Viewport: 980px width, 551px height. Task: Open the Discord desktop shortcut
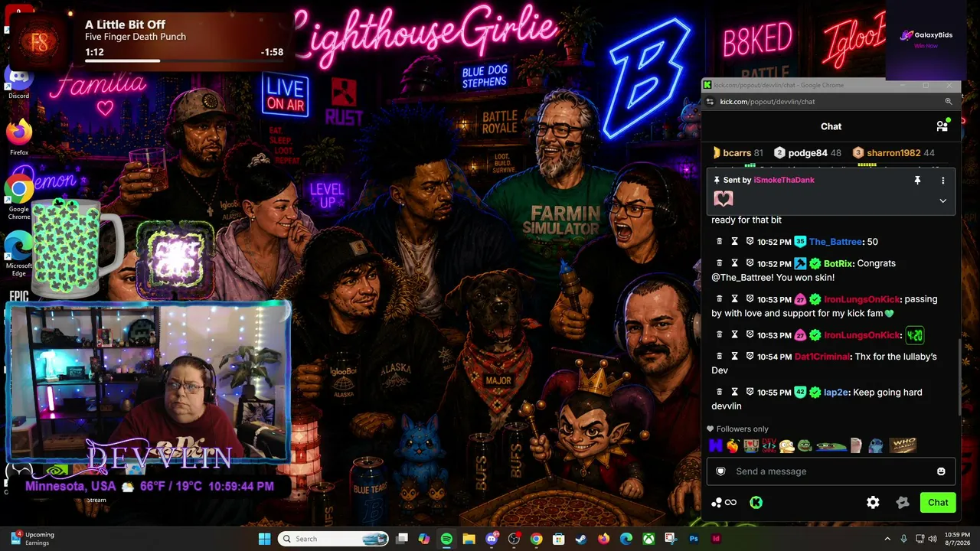18,82
